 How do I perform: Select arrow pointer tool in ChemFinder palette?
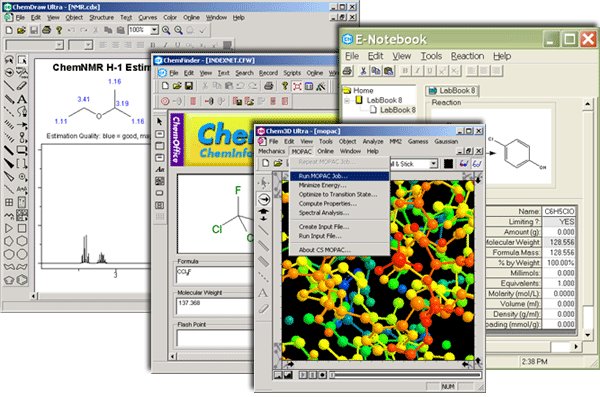coord(160,122)
